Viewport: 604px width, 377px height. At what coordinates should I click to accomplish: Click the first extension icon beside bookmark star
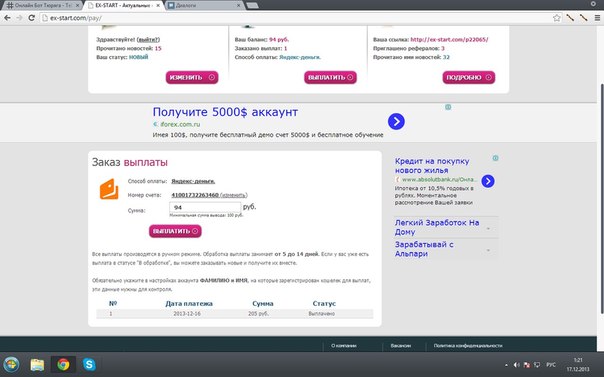point(570,18)
